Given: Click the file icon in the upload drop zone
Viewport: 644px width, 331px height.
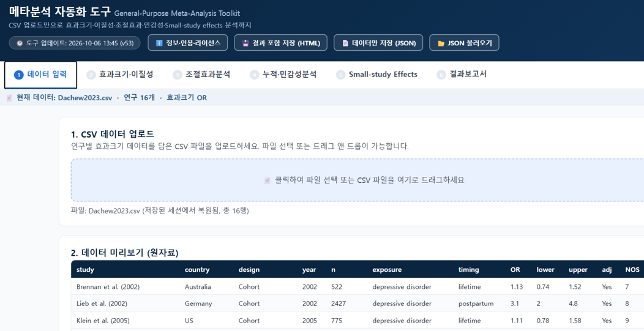Looking at the screenshot, I should (268, 180).
